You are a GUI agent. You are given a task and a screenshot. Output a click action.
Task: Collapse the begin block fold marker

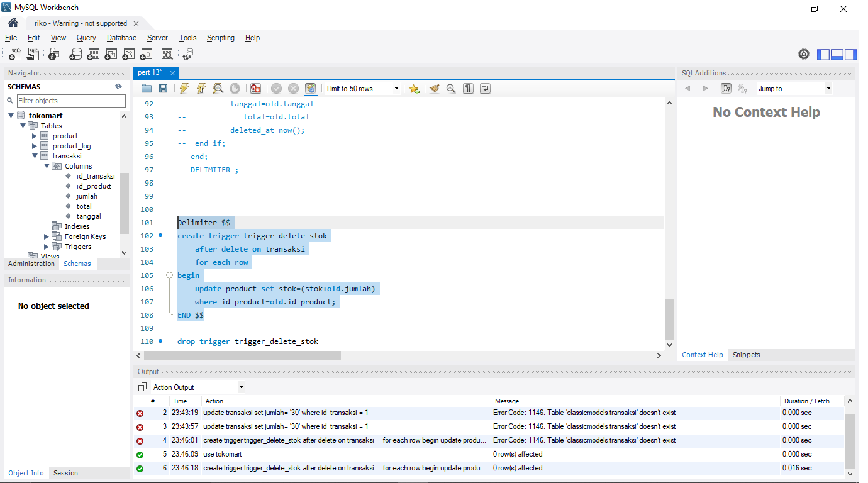[169, 275]
